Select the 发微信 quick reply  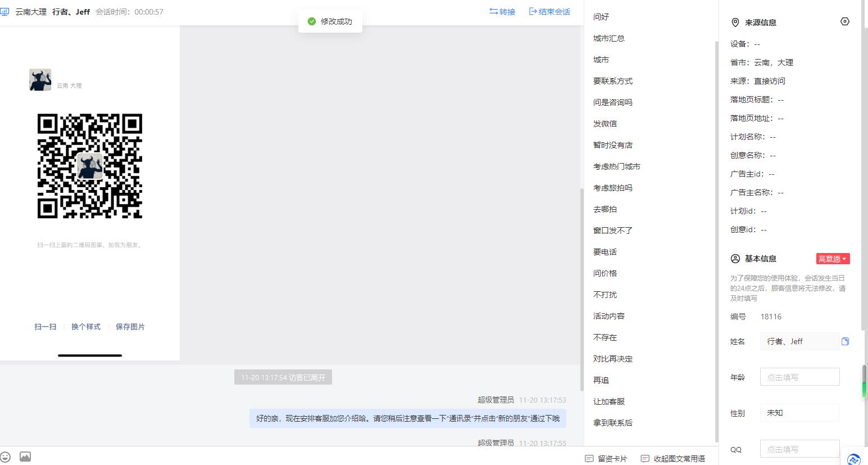[x=605, y=124]
